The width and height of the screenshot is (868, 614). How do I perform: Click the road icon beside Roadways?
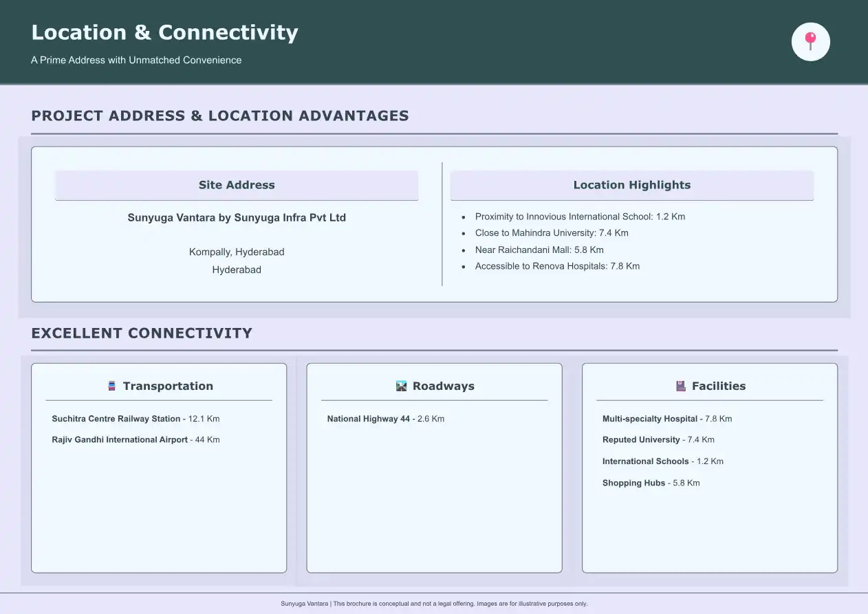click(402, 386)
